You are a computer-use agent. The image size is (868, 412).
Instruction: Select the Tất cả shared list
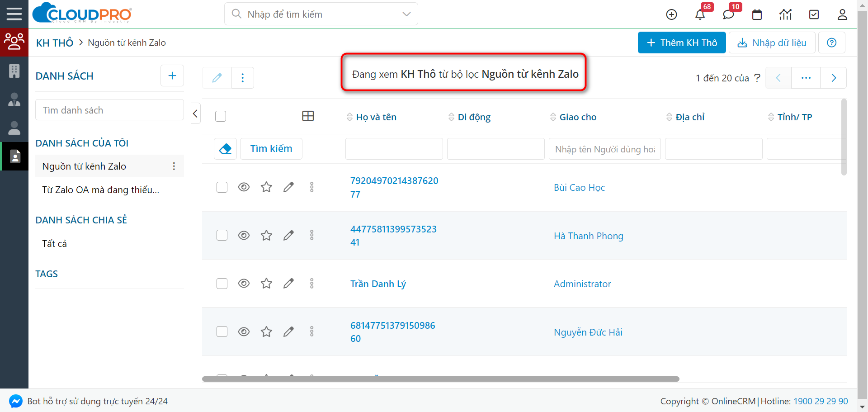click(54, 244)
